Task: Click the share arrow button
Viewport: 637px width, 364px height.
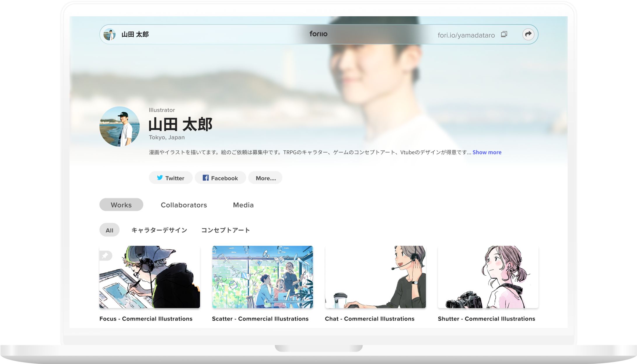Action: point(528,34)
